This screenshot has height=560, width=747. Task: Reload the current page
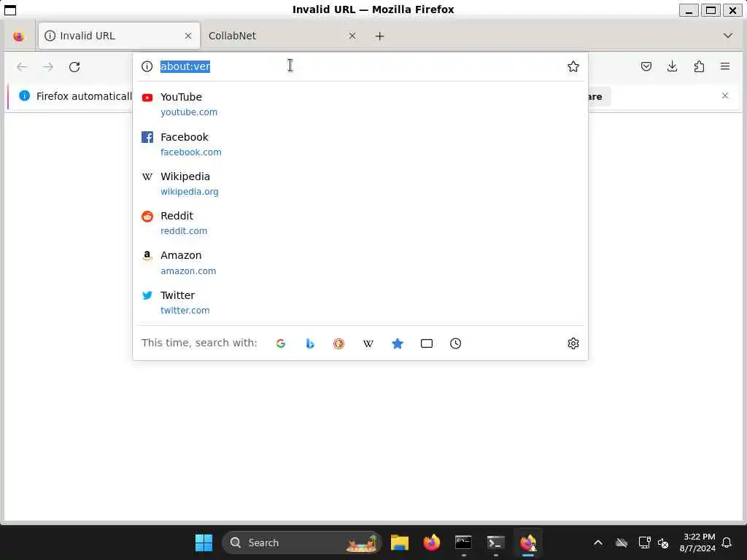[74, 66]
